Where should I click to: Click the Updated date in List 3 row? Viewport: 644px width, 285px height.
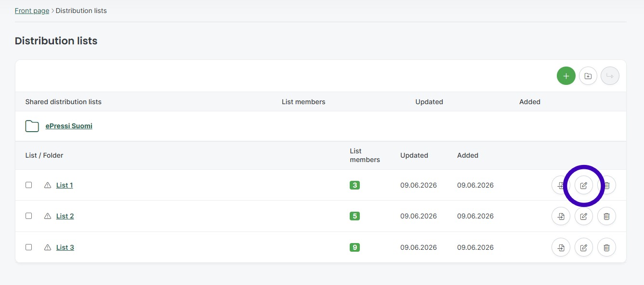point(419,247)
